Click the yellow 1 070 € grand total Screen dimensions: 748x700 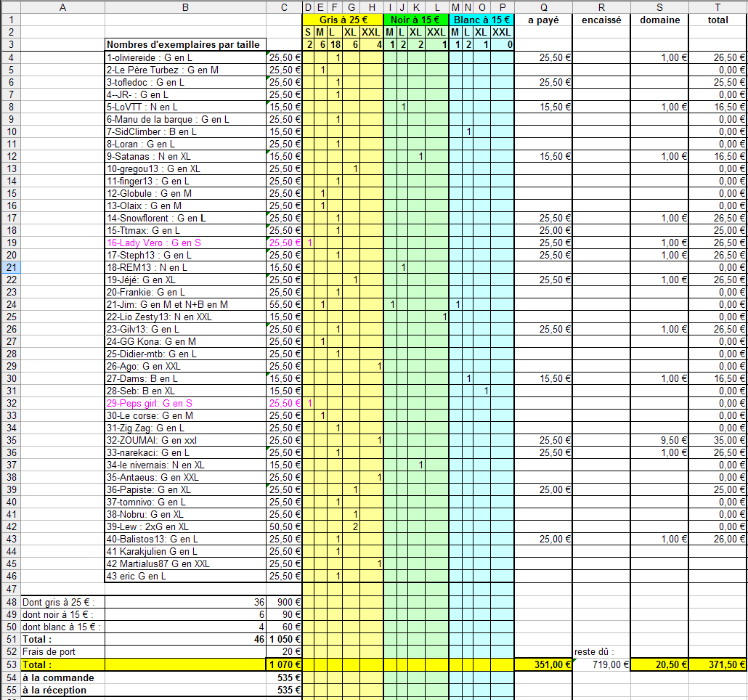coord(285,664)
